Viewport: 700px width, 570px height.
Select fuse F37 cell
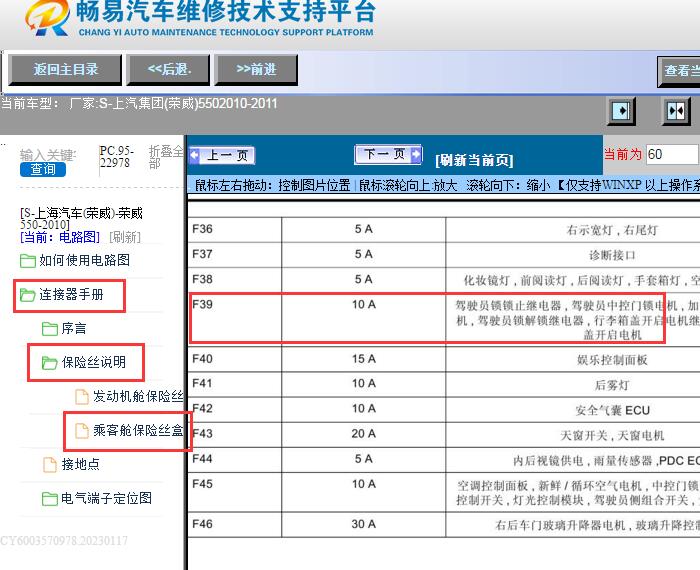[235, 254]
